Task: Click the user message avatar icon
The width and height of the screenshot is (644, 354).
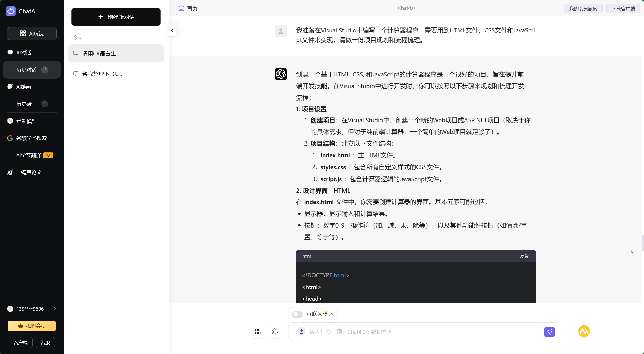Action: (x=281, y=31)
